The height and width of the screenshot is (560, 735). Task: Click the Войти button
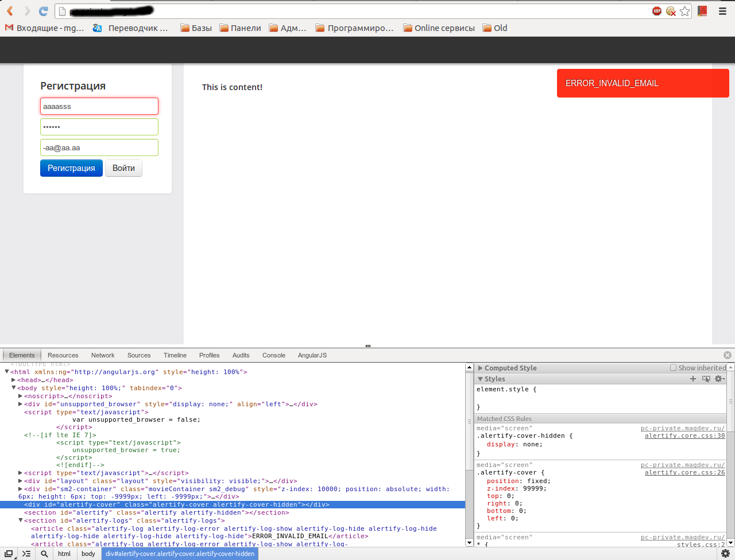click(123, 168)
